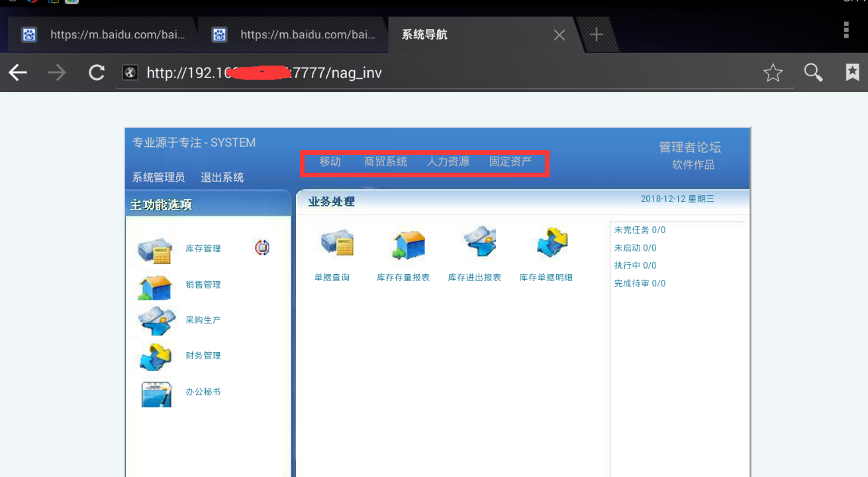Open the 单据查询 document query icon
Viewport: 868px width, 477px height.
coord(337,243)
